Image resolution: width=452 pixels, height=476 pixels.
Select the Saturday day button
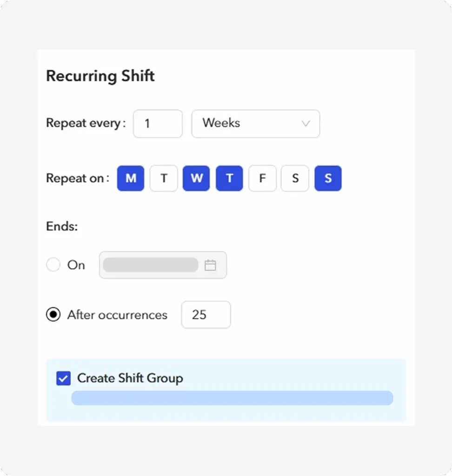point(295,178)
